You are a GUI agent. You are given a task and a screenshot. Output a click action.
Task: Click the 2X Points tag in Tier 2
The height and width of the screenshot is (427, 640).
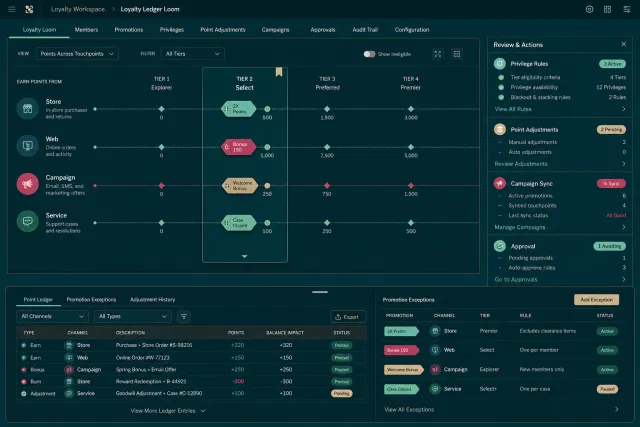pos(239,109)
